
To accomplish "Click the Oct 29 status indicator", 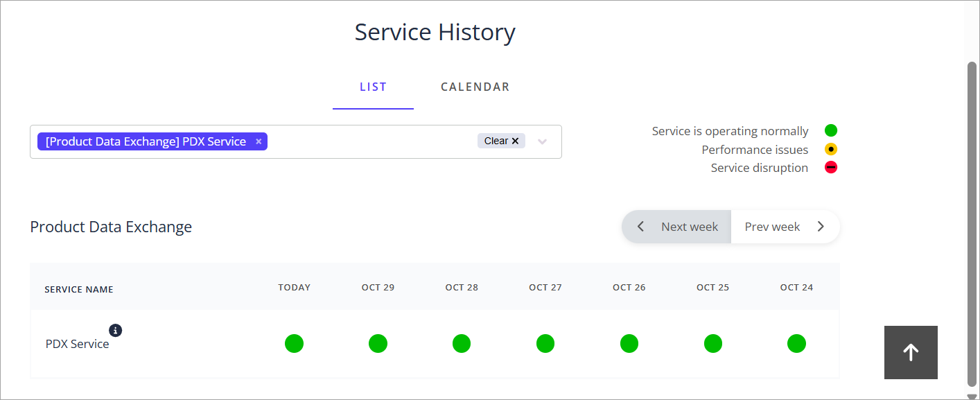I will pos(378,343).
